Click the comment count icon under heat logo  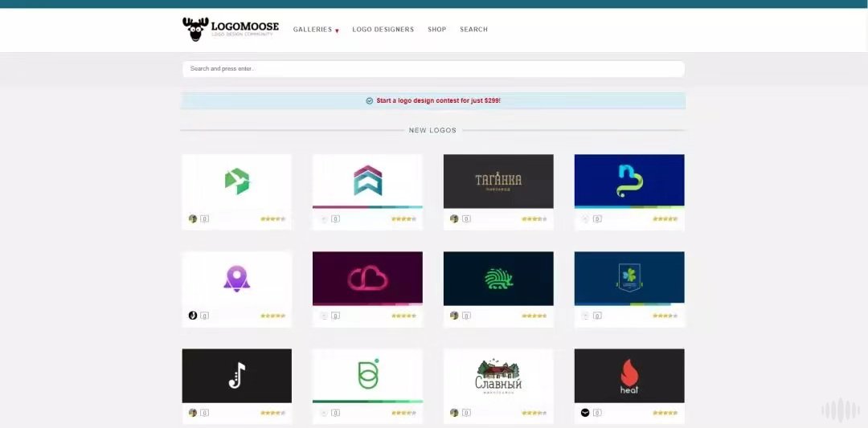pos(597,413)
